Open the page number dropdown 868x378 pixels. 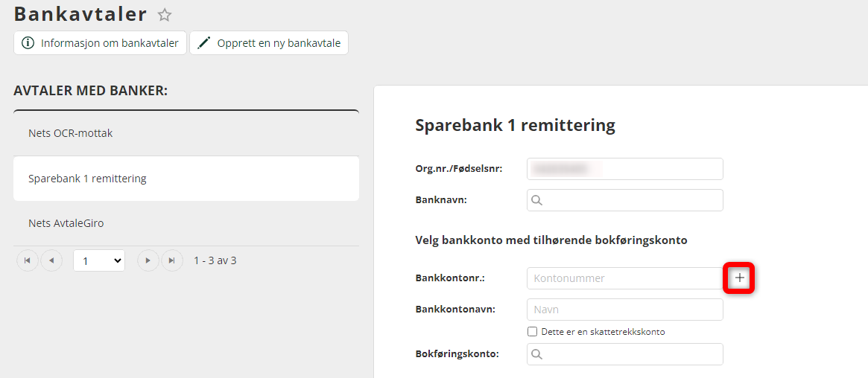click(99, 261)
